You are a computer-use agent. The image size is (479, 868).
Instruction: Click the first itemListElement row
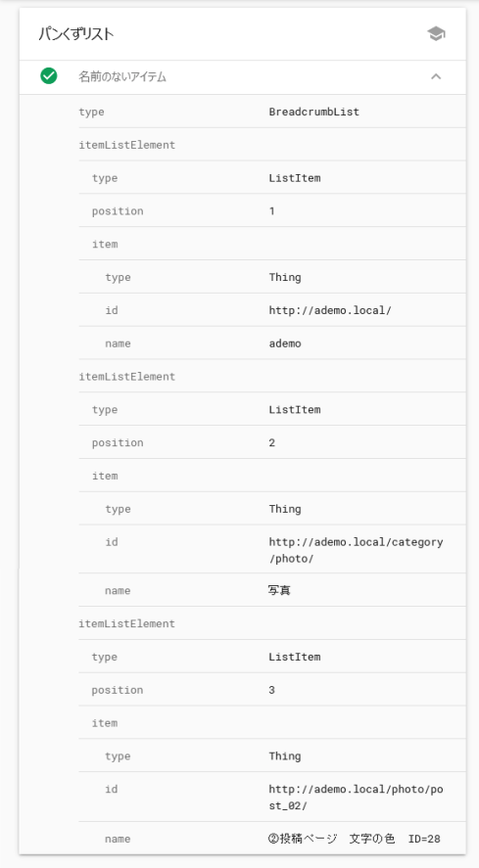pyautogui.click(x=271, y=145)
